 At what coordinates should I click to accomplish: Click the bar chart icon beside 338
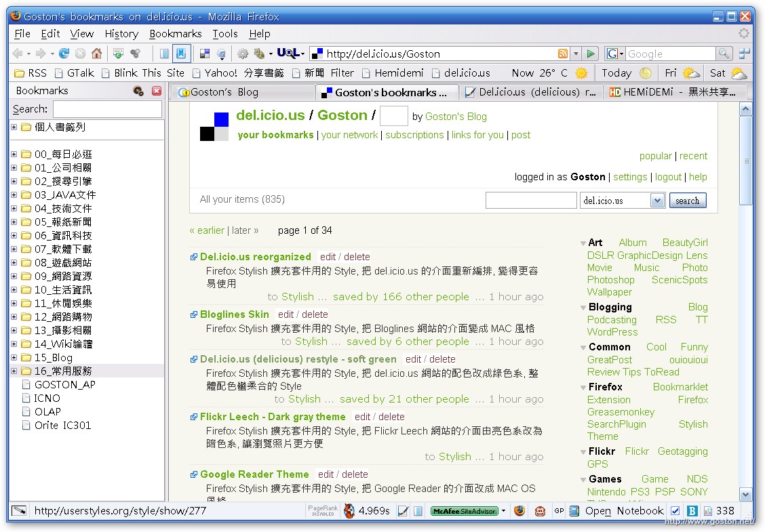(707, 510)
